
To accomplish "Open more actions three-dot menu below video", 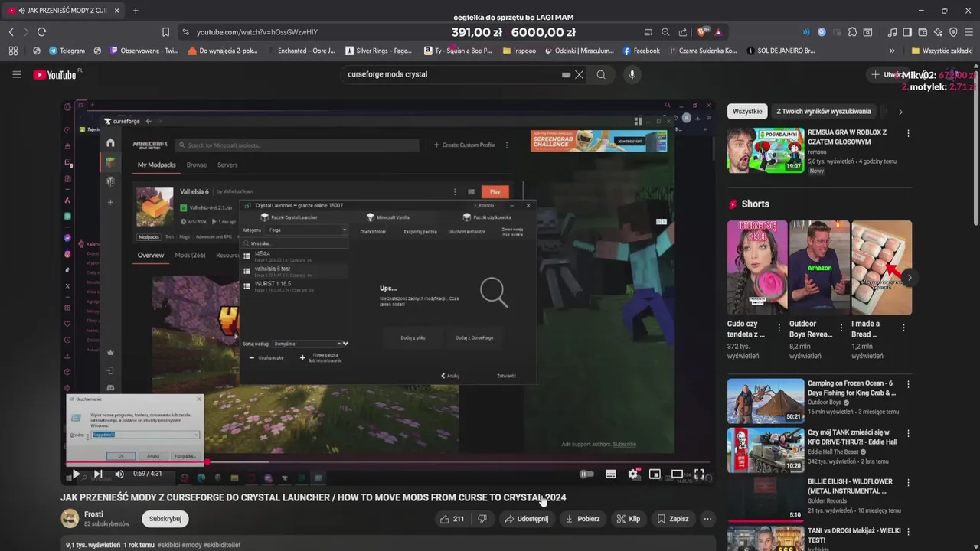I will point(707,519).
